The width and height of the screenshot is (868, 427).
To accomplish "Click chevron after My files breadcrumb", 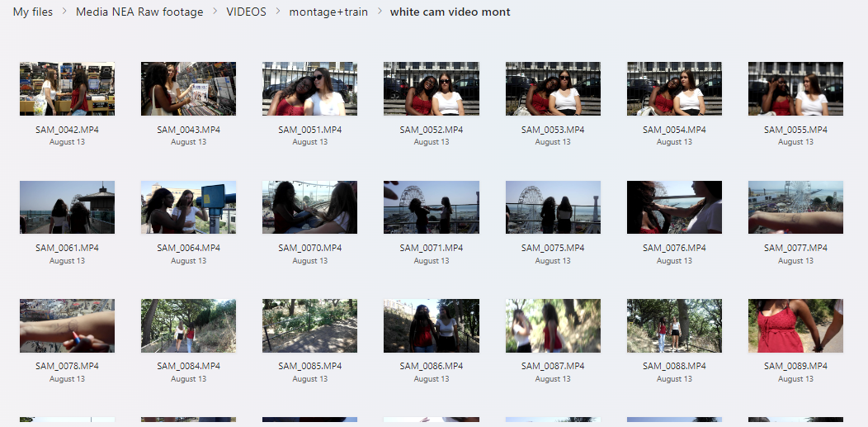I will click(x=64, y=12).
